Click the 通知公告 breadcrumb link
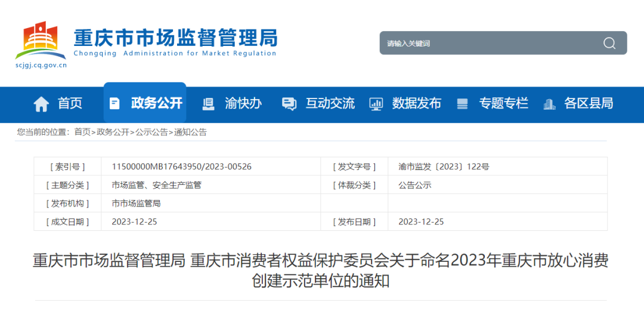This screenshot has width=644, height=315. point(190,132)
